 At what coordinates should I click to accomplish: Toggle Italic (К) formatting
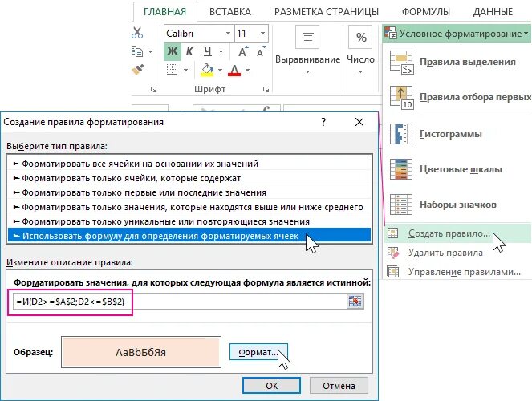[x=189, y=51]
